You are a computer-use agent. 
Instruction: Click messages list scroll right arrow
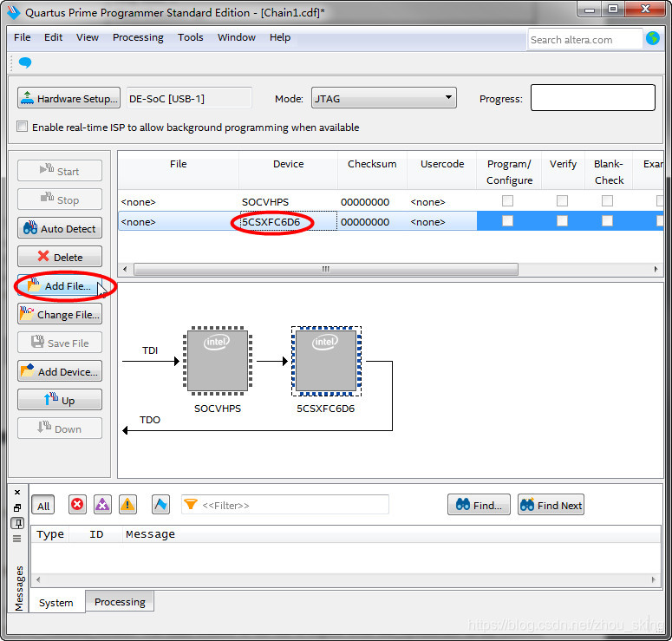[653, 579]
